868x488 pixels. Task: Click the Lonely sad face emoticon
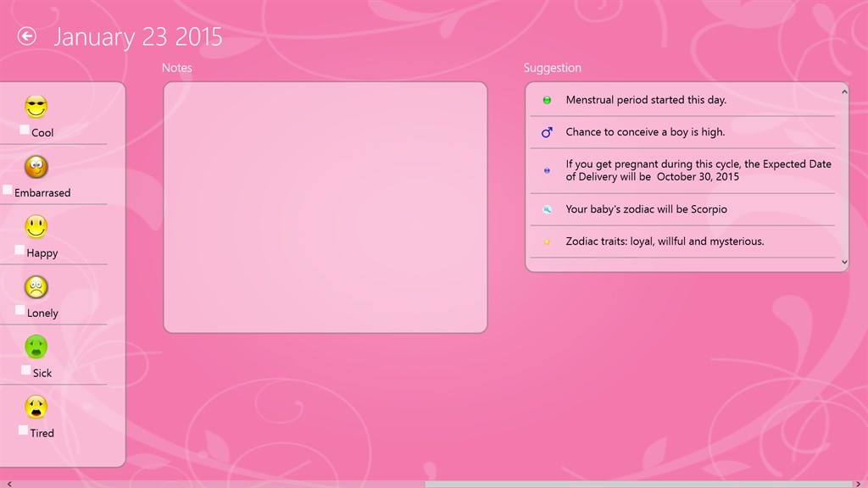[x=35, y=286]
